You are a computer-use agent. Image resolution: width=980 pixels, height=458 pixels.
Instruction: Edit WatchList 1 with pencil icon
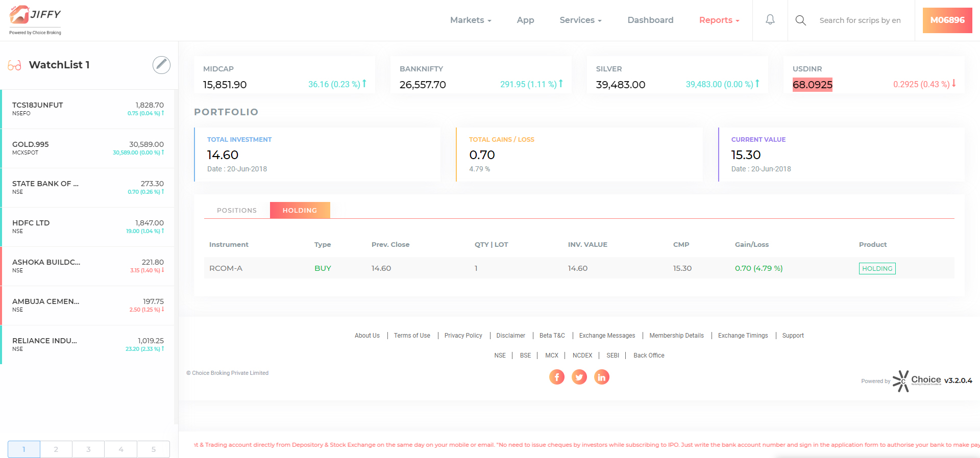(161, 65)
